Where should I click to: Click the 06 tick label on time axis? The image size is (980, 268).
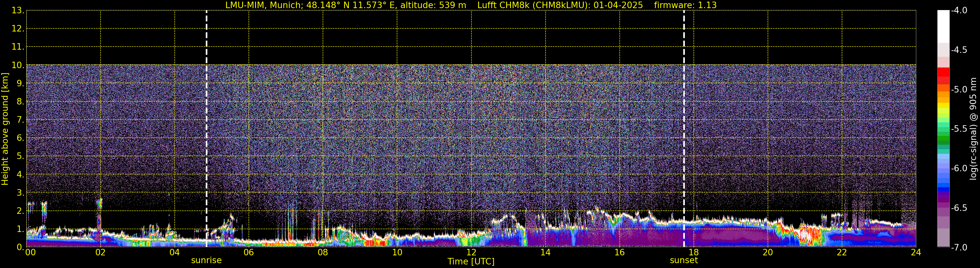(x=249, y=252)
